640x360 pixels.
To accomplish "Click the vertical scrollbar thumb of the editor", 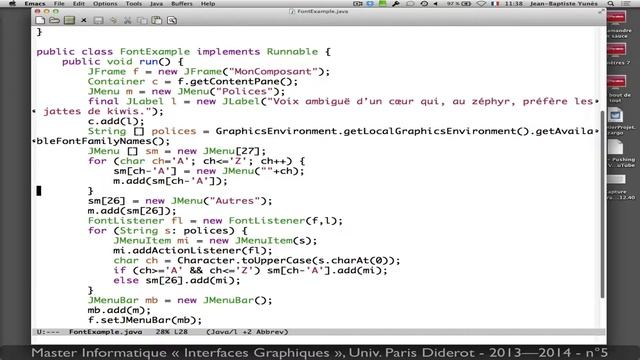I will (x=602, y=204).
